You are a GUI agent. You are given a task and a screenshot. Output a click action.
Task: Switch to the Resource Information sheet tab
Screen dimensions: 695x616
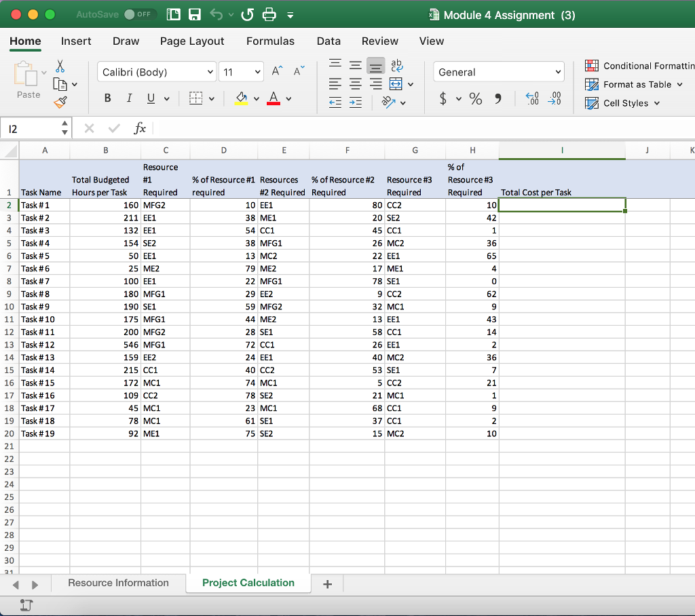(x=118, y=583)
